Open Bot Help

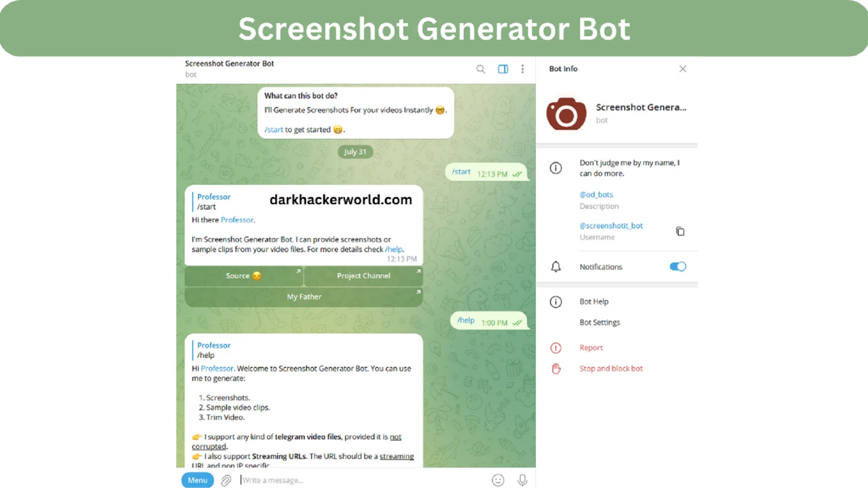tap(594, 301)
